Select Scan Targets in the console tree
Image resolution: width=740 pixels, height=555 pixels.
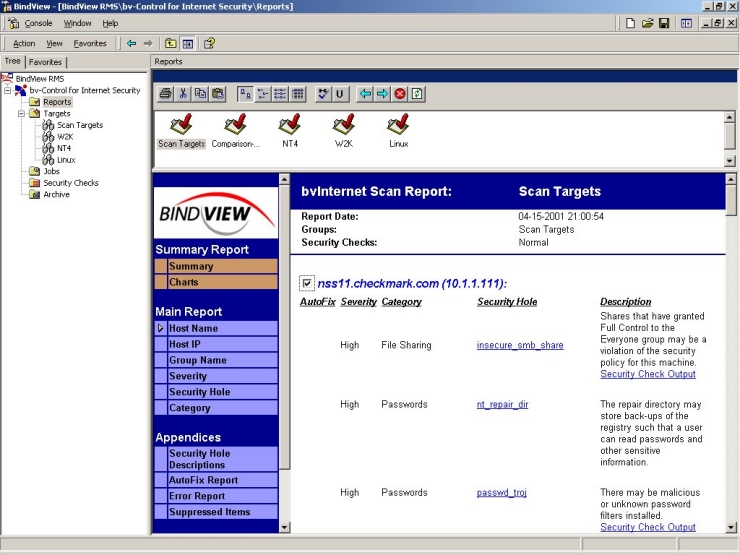[x=80, y=125]
